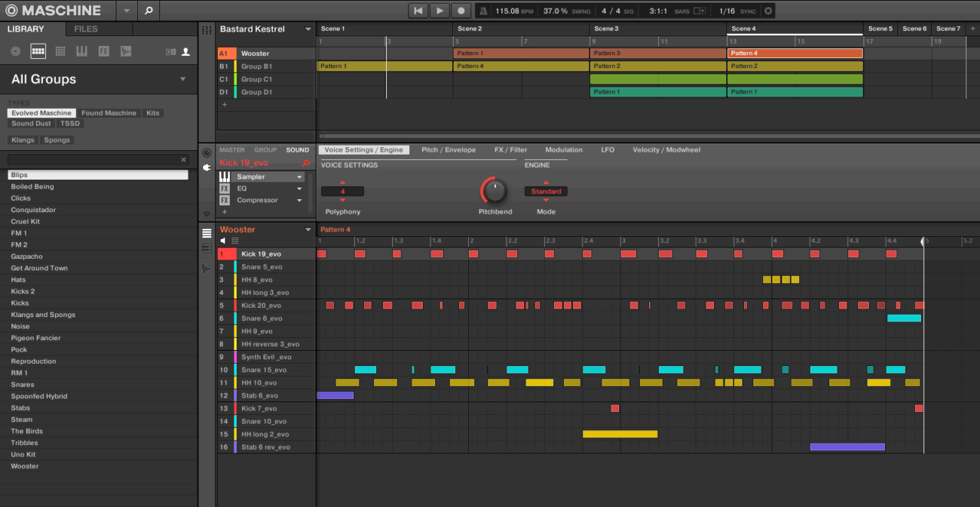Select the Klangs subtype tag

[x=23, y=140]
